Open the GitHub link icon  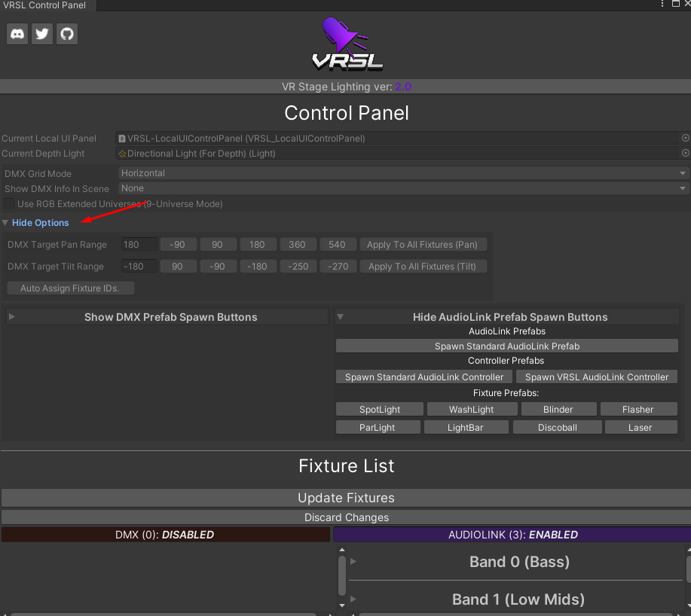pos(67,34)
